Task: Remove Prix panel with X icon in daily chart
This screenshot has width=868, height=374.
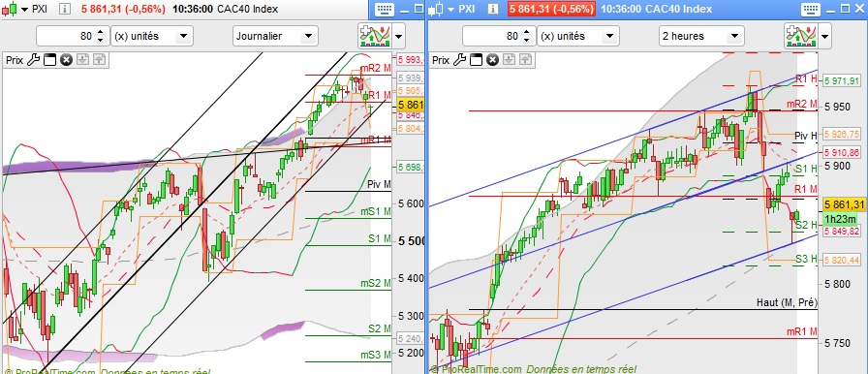Action: tap(66, 60)
